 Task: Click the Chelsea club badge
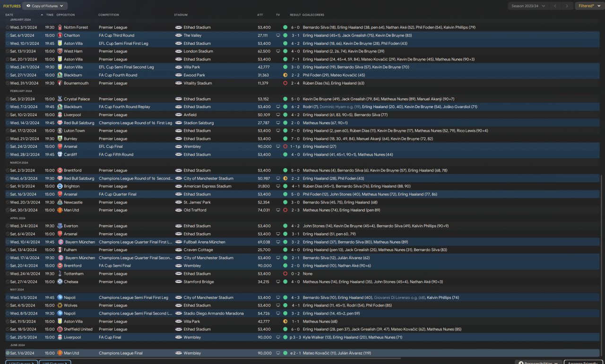(60, 282)
